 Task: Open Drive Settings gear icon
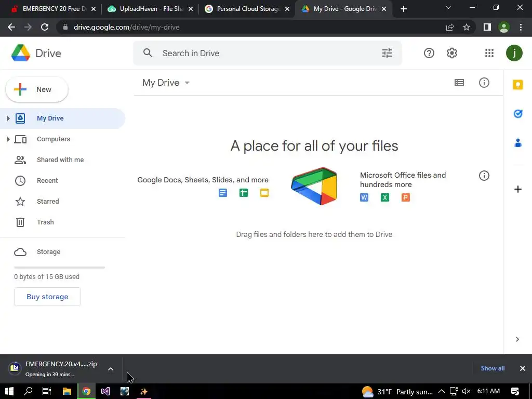[452, 53]
